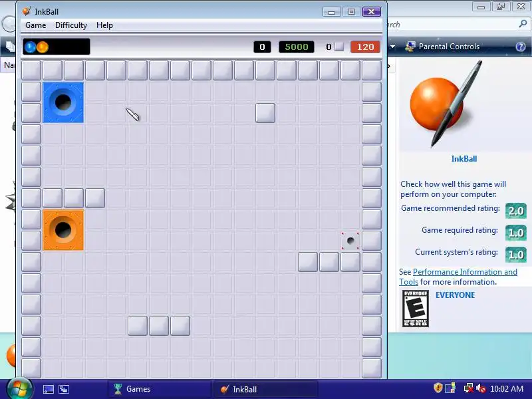Close the InkBall window
The height and width of the screenshot is (399, 532).
(372, 12)
